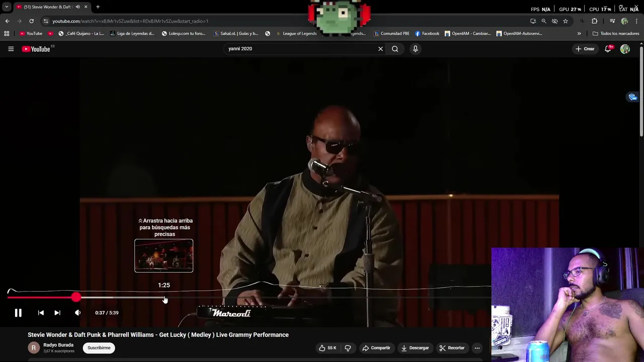Mute the tab via its speaker icon
Screen dimensions: 644x362
77,7
